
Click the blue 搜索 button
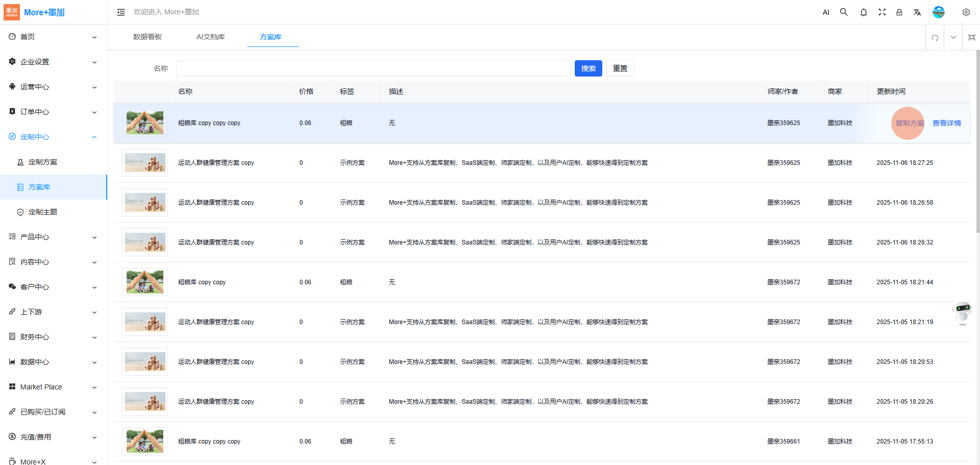coord(588,68)
